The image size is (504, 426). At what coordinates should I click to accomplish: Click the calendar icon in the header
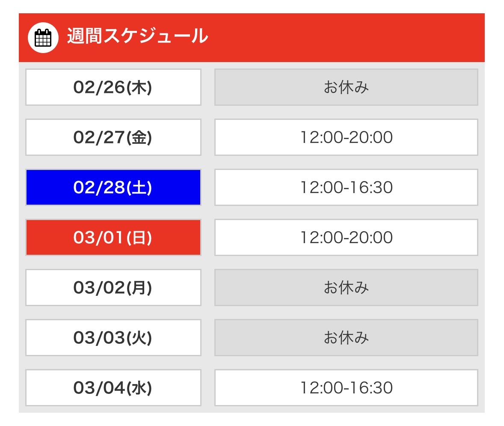point(43,38)
